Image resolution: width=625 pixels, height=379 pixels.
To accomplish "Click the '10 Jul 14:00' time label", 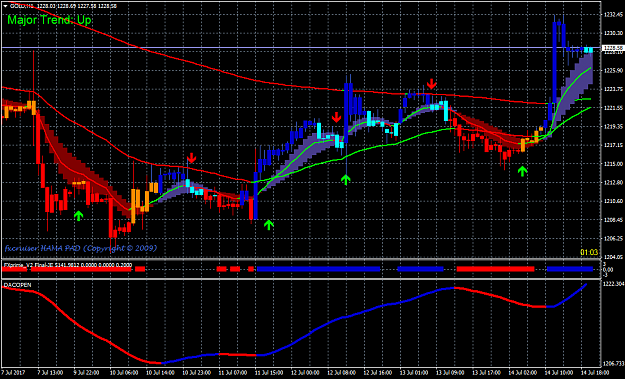I will (x=160, y=373).
